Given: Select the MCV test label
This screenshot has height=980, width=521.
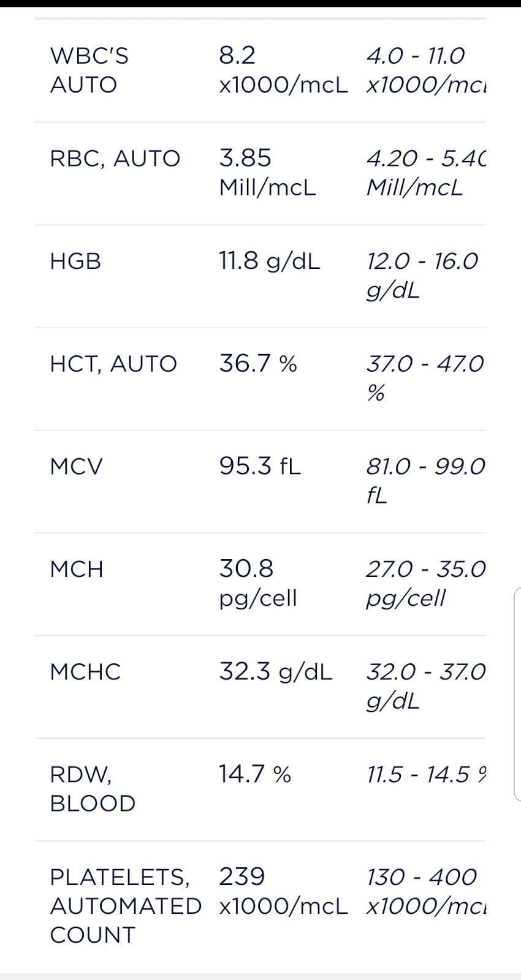Looking at the screenshot, I should pyautogui.click(x=77, y=467).
